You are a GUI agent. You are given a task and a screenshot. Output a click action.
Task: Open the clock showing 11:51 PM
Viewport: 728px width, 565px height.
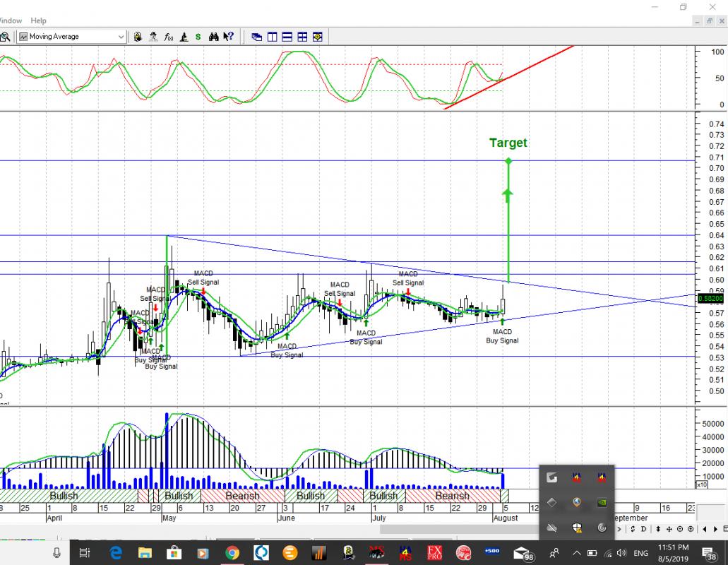(x=673, y=553)
